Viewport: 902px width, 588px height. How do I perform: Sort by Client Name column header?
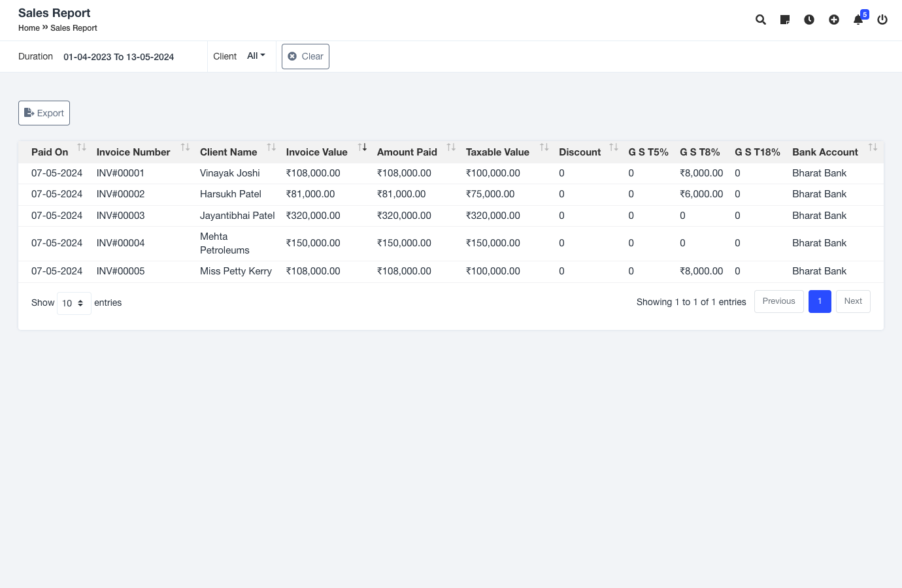(229, 152)
